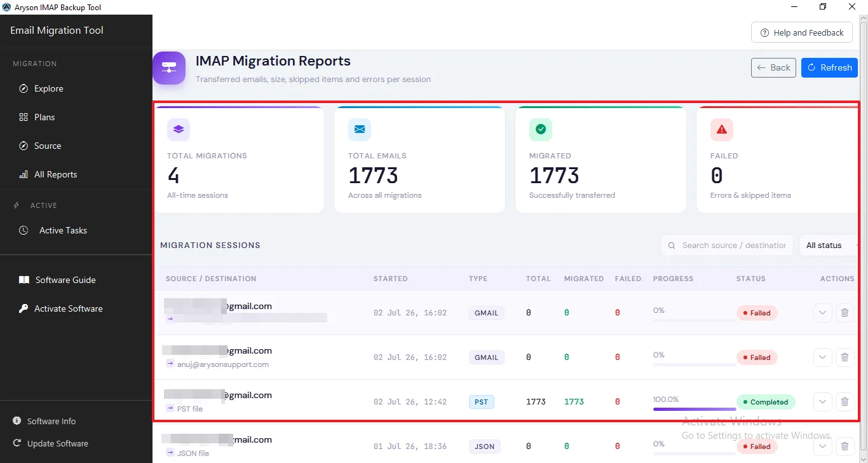Expand the first Gmail session row chevron
This screenshot has width=868, height=463.
point(823,313)
